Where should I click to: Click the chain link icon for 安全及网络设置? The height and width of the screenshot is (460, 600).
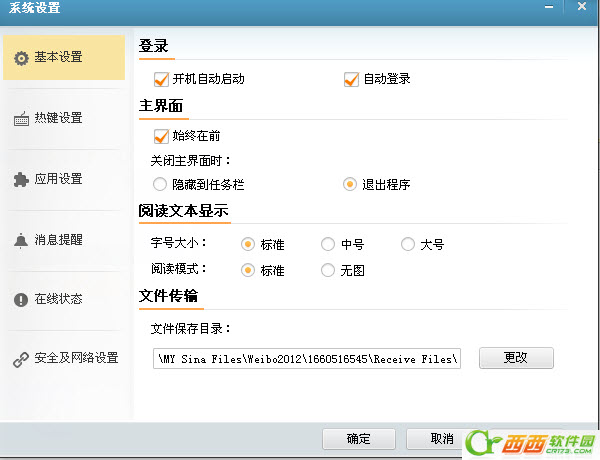[x=21, y=360]
